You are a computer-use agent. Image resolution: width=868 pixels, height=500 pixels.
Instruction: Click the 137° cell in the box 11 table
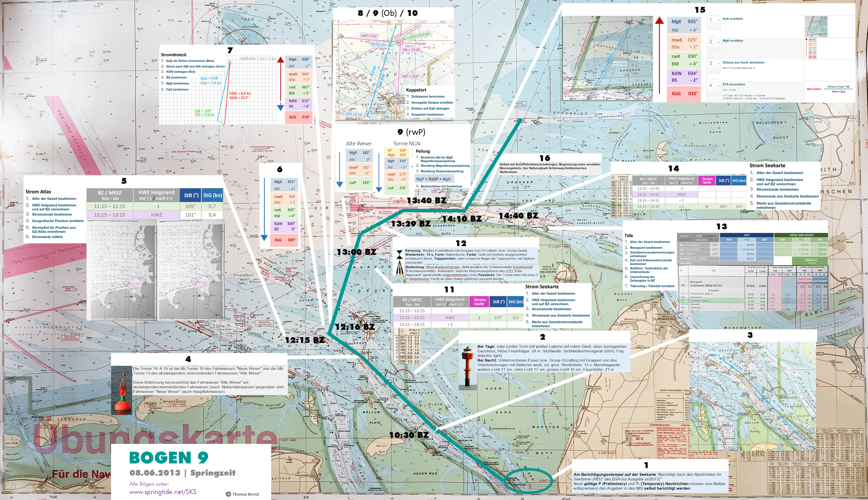click(x=498, y=318)
